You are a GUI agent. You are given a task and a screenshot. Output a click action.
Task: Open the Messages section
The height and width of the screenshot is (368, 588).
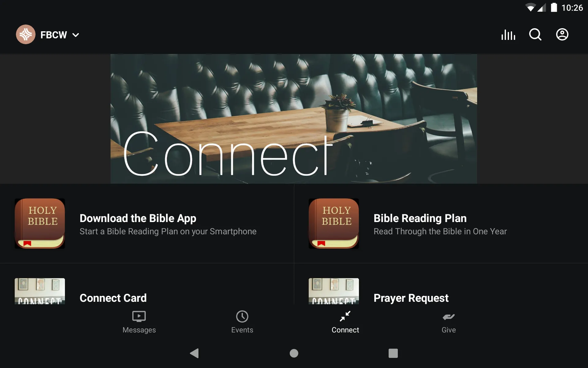(139, 321)
